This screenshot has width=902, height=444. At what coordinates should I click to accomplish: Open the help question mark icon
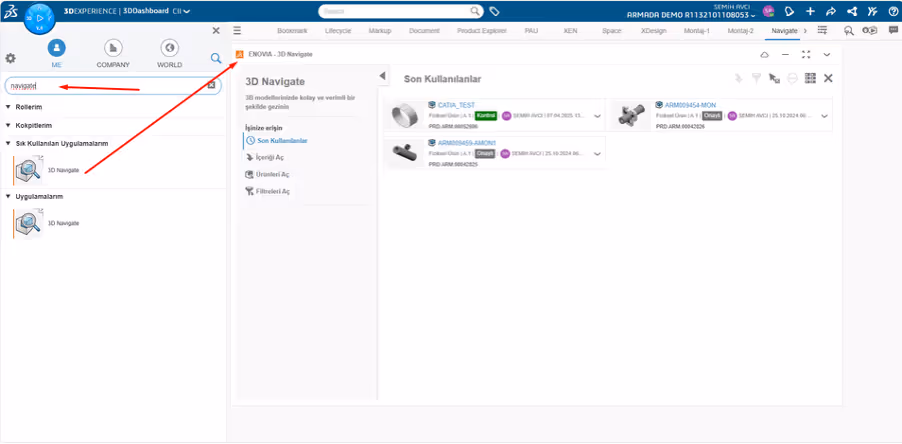[893, 11]
